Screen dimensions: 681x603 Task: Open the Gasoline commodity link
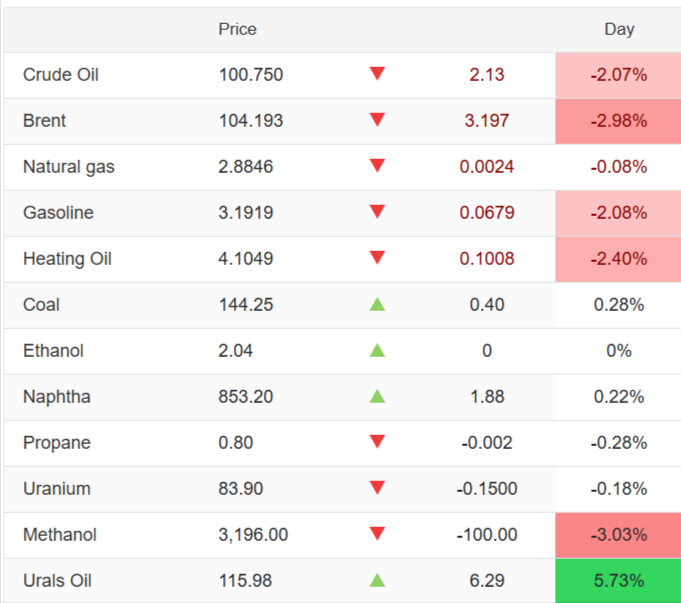point(58,213)
